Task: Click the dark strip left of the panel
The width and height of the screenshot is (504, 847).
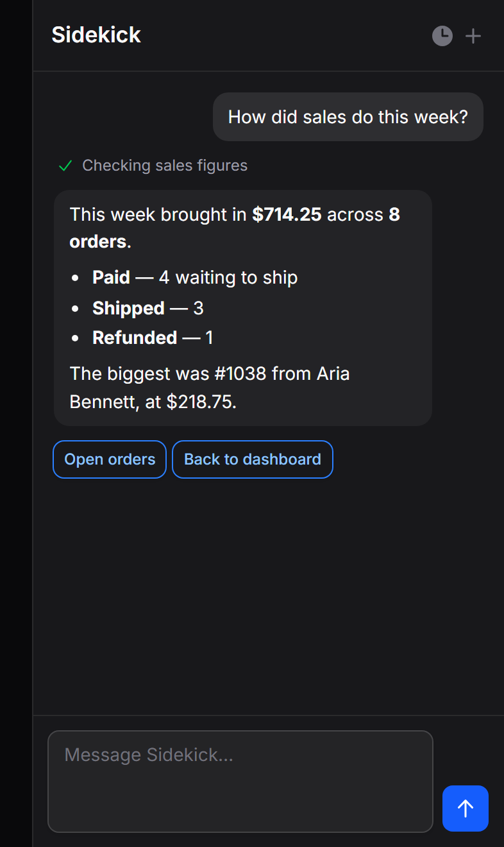Action: point(16,424)
